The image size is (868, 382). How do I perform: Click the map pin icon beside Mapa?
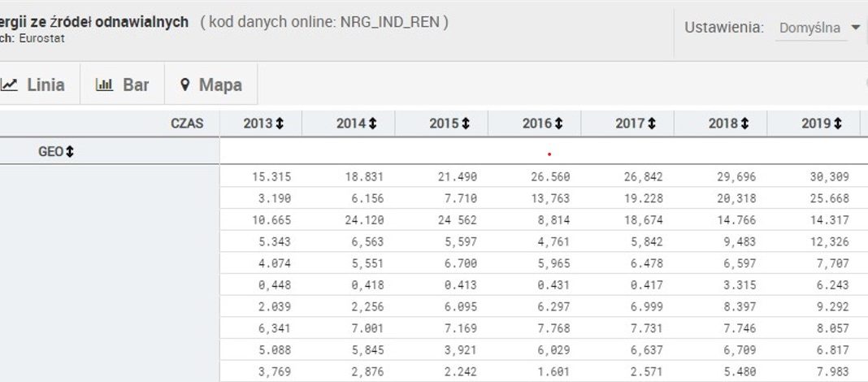[185, 85]
